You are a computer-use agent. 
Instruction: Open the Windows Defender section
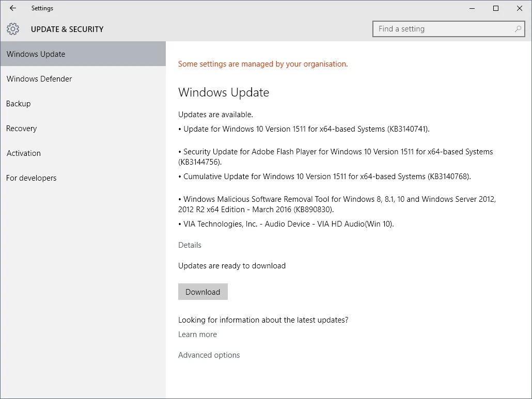tap(83, 78)
